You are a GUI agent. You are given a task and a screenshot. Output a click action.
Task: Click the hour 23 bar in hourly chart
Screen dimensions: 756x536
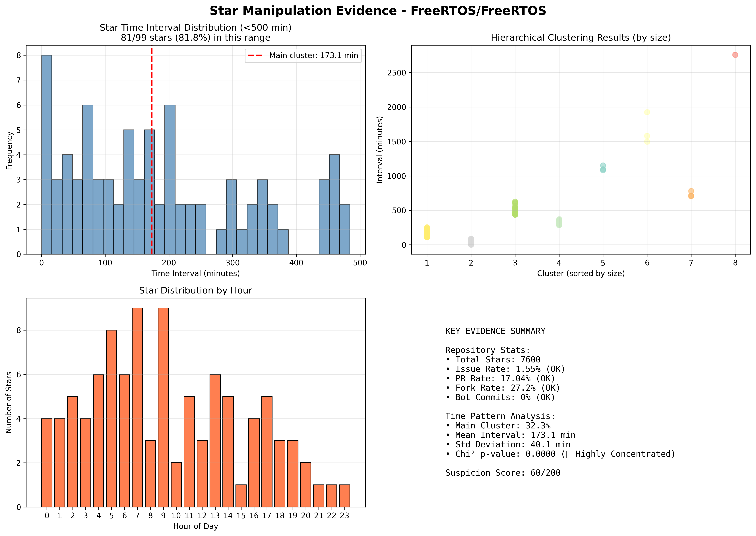[x=344, y=496]
